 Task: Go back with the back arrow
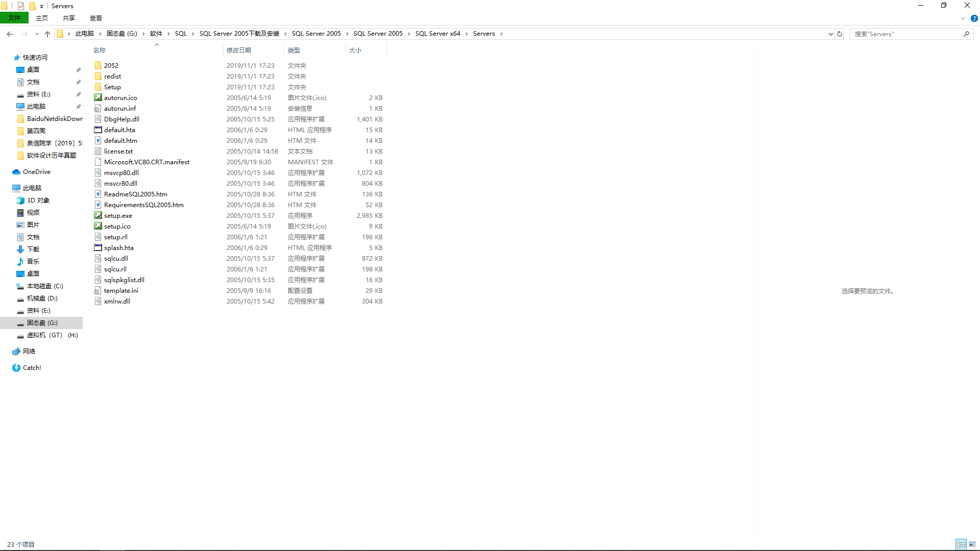10,34
